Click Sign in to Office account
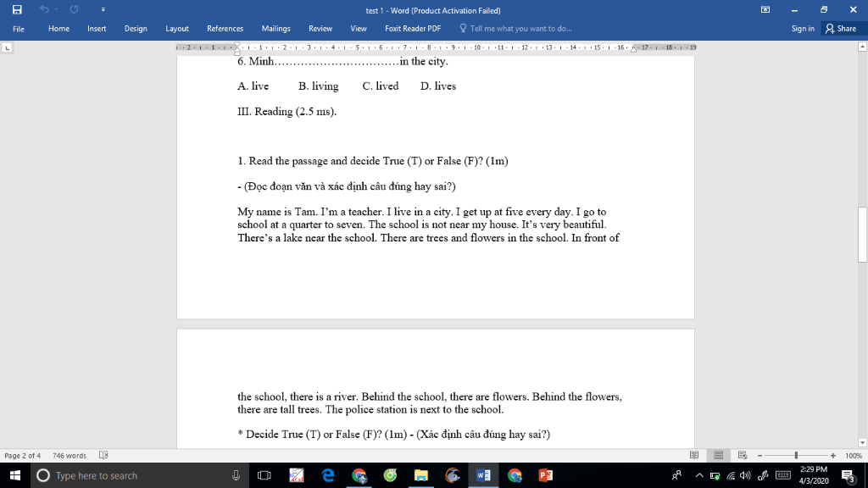 pyautogui.click(x=802, y=29)
